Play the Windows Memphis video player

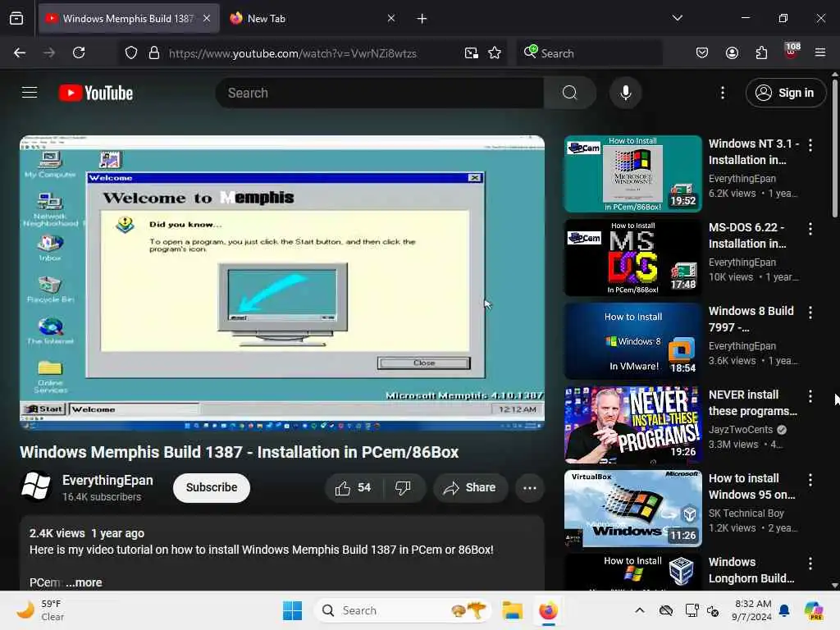282,282
